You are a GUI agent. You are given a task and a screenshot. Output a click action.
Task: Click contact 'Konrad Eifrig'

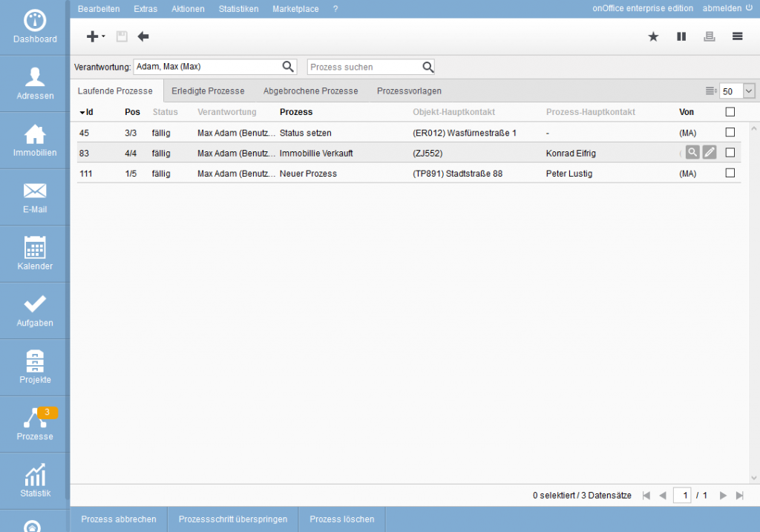tap(571, 153)
